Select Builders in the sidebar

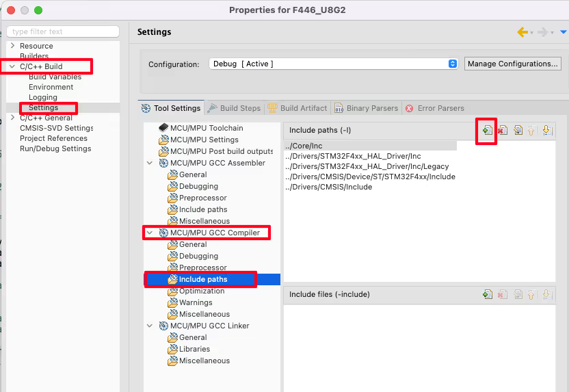tap(34, 56)
